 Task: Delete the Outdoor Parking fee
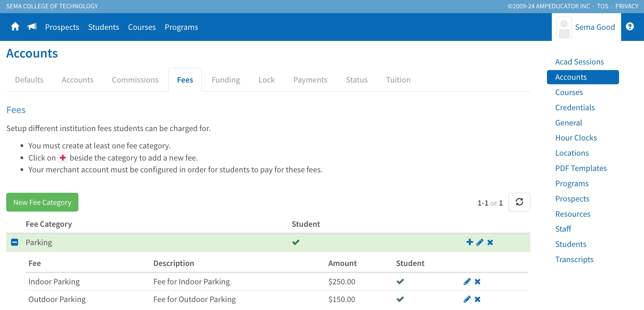point(478,299)
